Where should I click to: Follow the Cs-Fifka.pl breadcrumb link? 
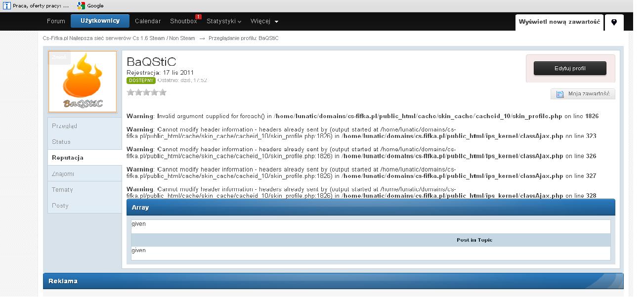pyautogui.click(x=119, y=38)
